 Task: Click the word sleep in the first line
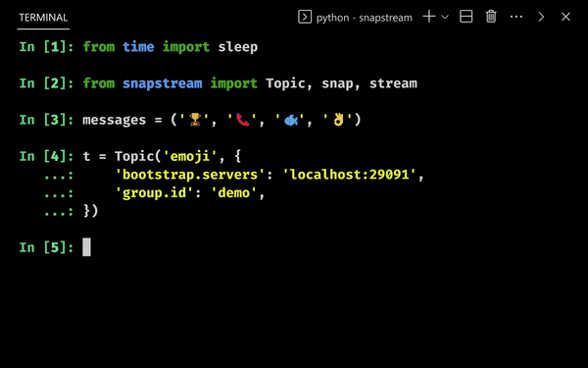238,47
